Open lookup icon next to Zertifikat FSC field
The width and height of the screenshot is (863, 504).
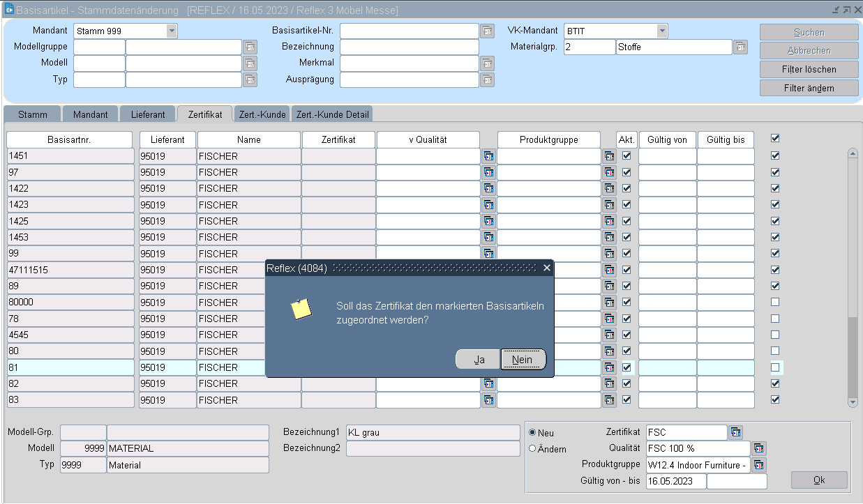(x=736, y=432)
